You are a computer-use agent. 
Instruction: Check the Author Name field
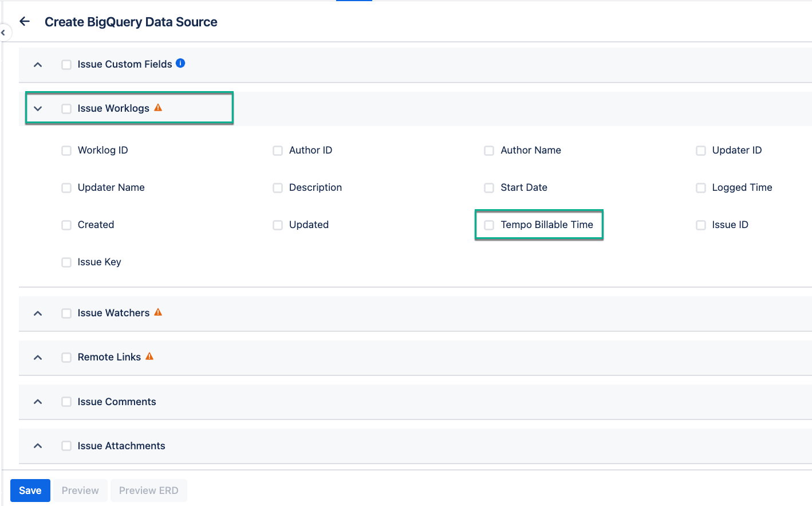click(x=489, y=151)
